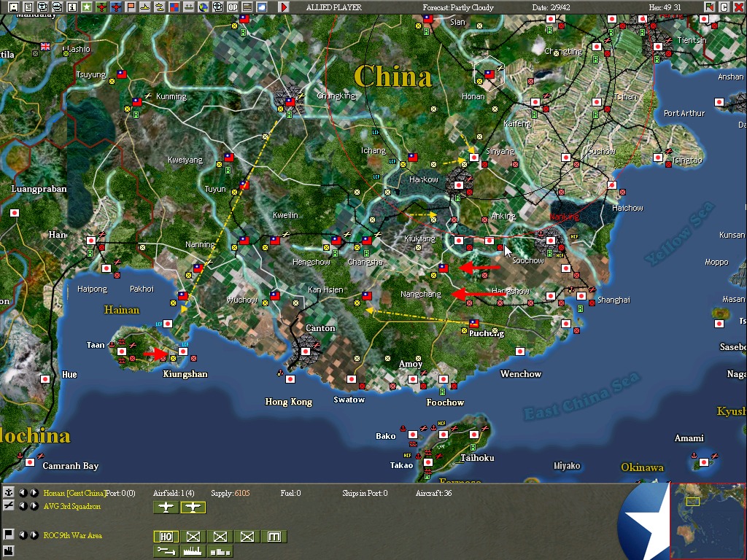Click the flag icon beside ROC 9th War Area

pyautogui.click(x=8, y=534)
